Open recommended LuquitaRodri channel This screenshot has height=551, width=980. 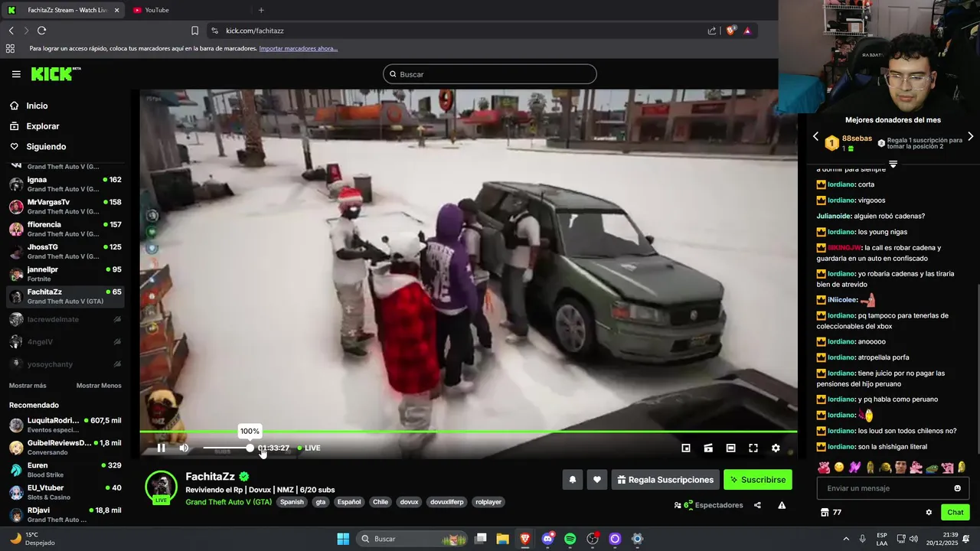click(65, 425)
